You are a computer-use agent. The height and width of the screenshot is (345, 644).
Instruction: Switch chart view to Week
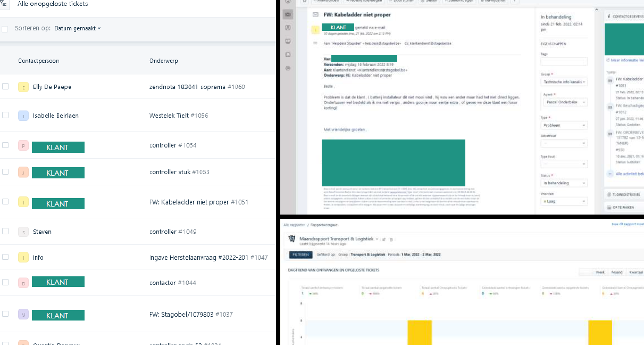600,272
